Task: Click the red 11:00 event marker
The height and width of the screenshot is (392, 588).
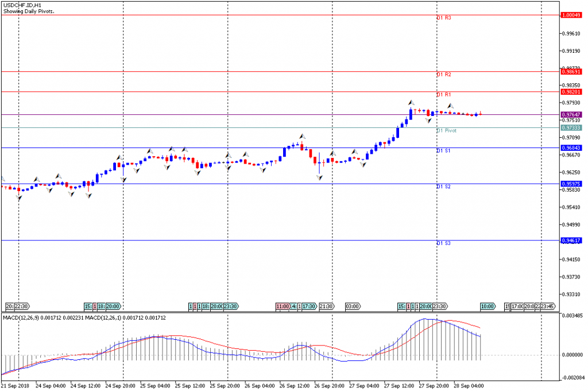Action: point(282,306)
